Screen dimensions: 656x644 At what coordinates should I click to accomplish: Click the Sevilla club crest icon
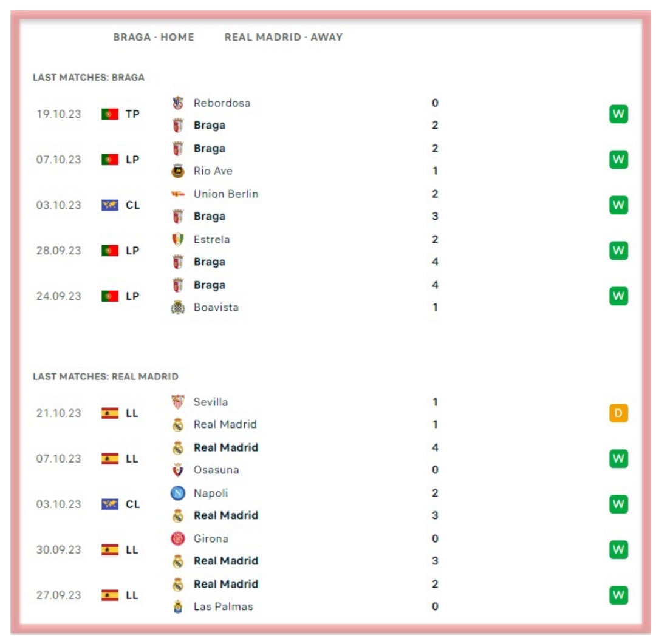point(177,402)
